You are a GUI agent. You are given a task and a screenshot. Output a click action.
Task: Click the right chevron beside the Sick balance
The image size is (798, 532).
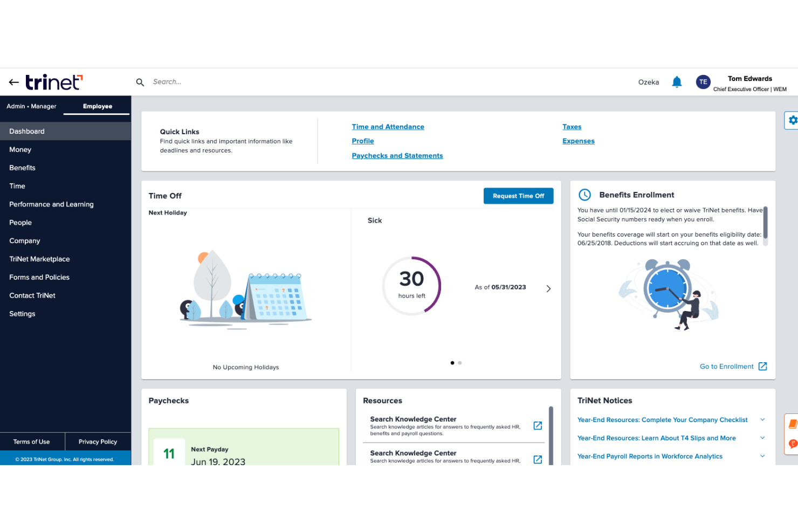coord(548,288)
